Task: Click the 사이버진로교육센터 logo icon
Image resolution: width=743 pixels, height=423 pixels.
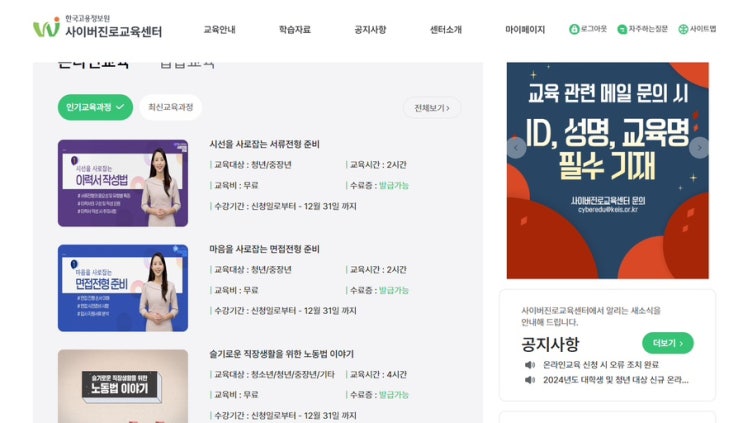Action: coord(46,27)
